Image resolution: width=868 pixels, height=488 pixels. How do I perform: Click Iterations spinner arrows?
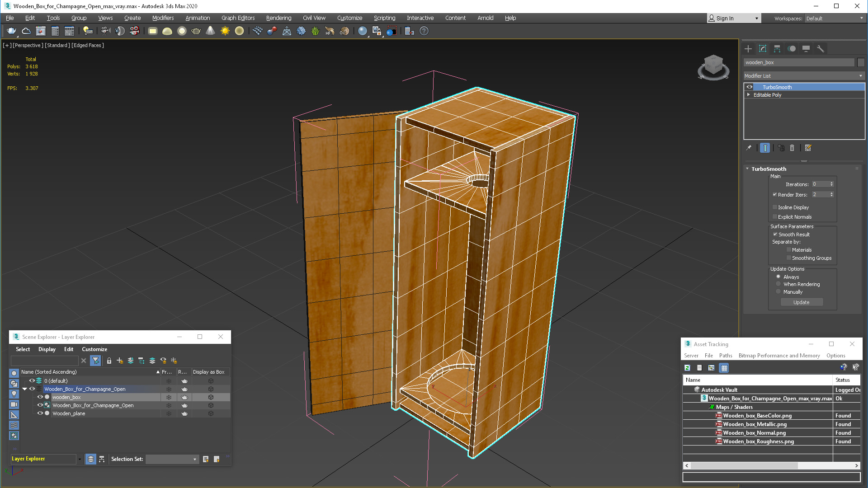pos(831,184)
